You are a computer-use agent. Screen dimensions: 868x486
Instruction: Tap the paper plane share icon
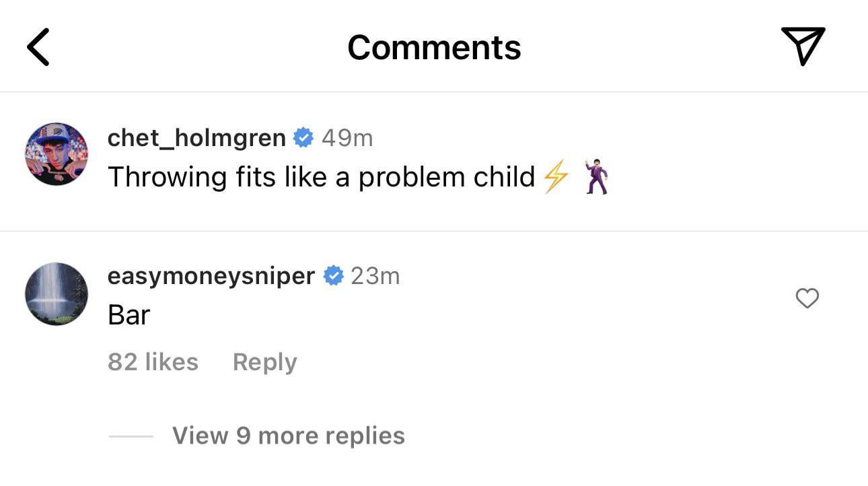pyautogui.click(x=803, y=46)
